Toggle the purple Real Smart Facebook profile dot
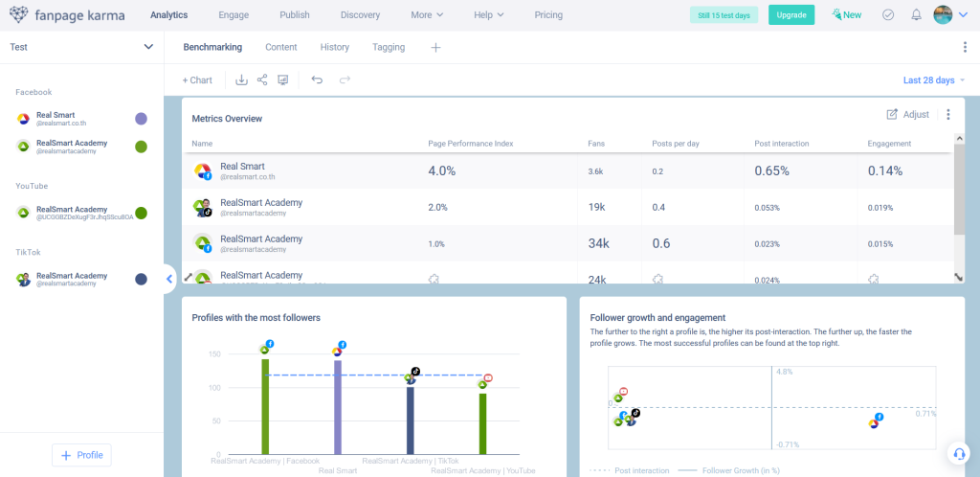 click(141, 119)
